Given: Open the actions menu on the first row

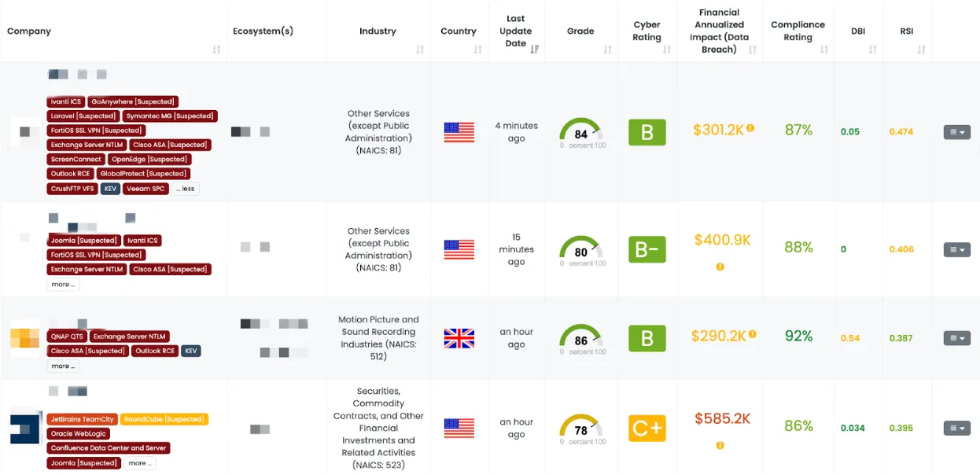Looking at the screenshot, I should 956,131.
